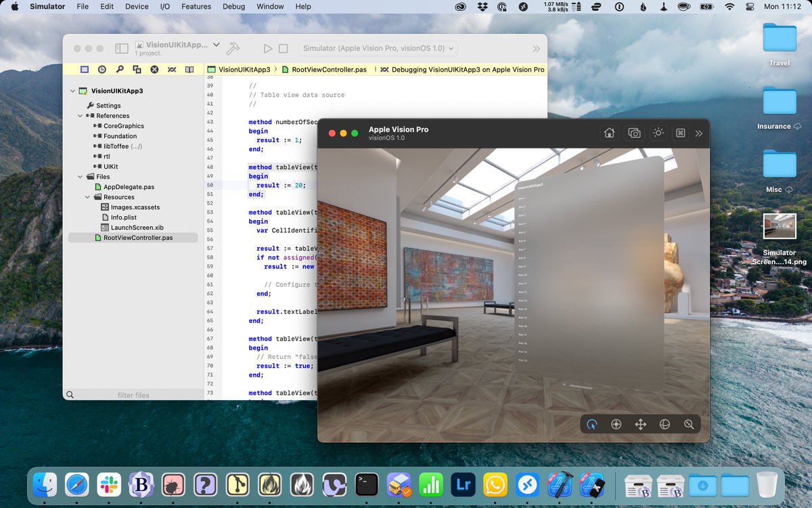Click the Home button in Simulator toolbar
This screenshot has width=812, height=508.
(x=610, y=133)
